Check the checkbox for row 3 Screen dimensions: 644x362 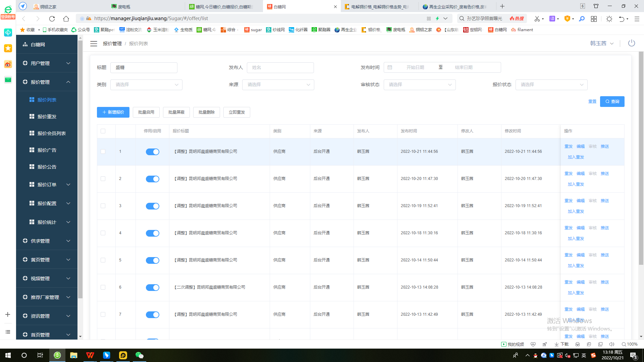pyautogui.click(x=103, y=206)
